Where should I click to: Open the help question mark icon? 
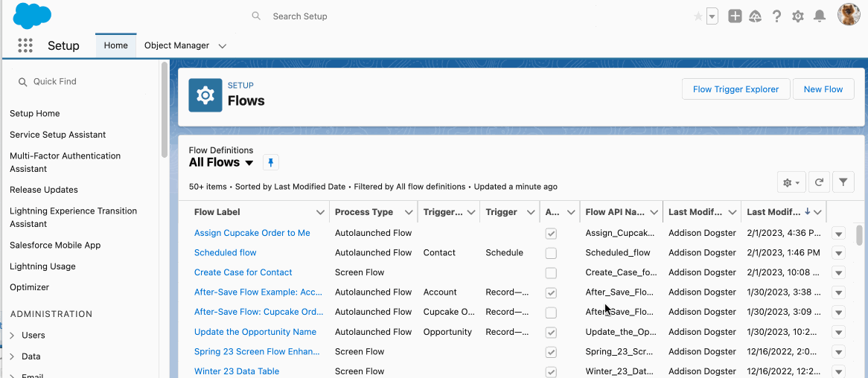[x=776, y=16]
